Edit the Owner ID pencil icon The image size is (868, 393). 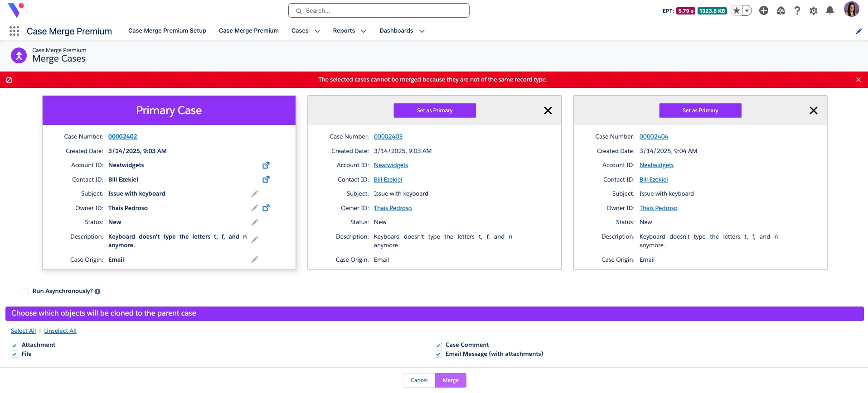255,208
